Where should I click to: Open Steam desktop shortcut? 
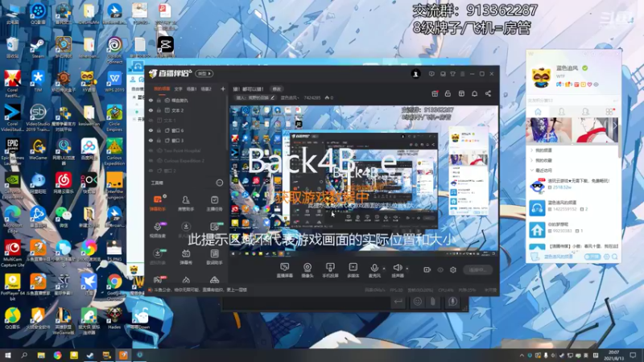click(38, 47)
